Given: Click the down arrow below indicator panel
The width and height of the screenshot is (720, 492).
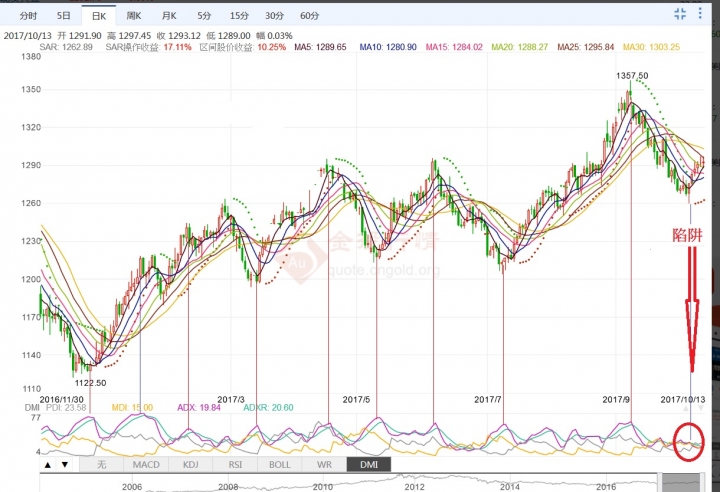Looking at the screenshot, I should [x=64, y=465].
